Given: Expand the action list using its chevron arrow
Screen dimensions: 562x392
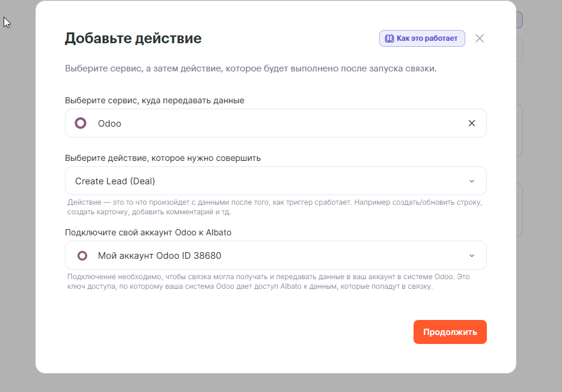Looking at the screenshot, I should [x=471, y=181].
